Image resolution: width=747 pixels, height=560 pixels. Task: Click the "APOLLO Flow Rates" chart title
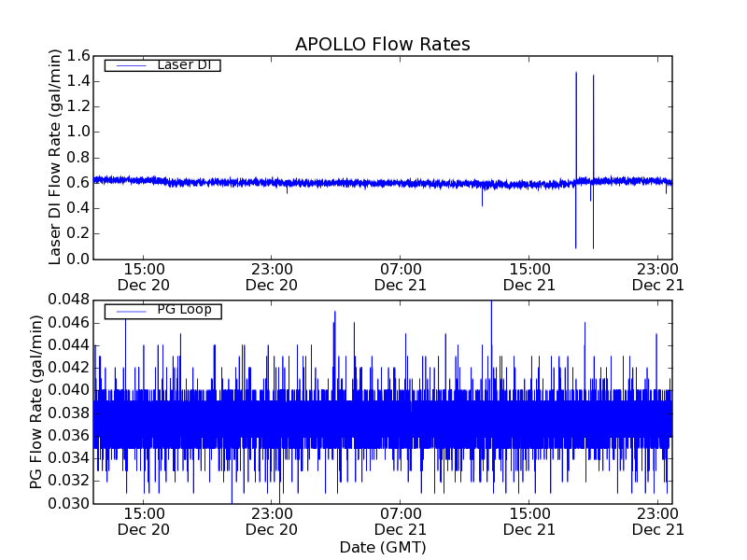click(x=382, y=44)
